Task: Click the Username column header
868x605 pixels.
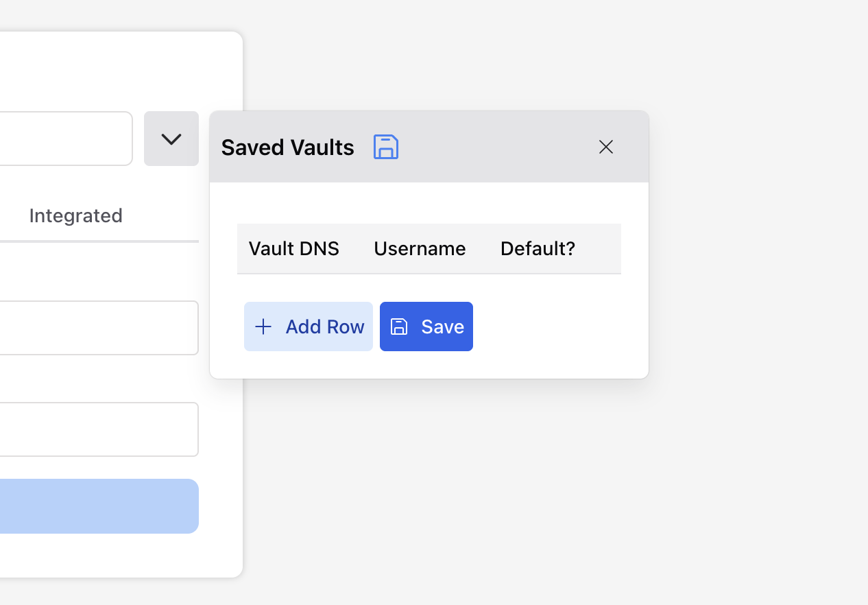Action: [x=420, y=248]
